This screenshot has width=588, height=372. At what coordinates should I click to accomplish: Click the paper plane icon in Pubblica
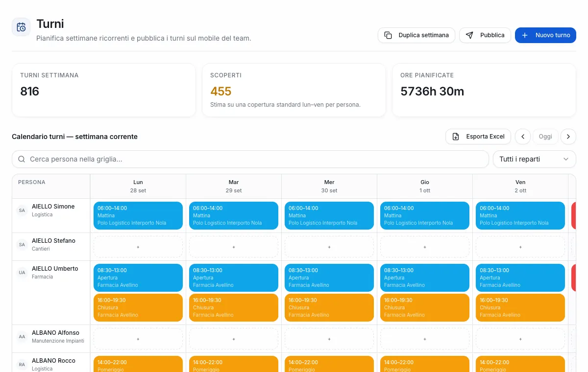(x=469, y=35)
